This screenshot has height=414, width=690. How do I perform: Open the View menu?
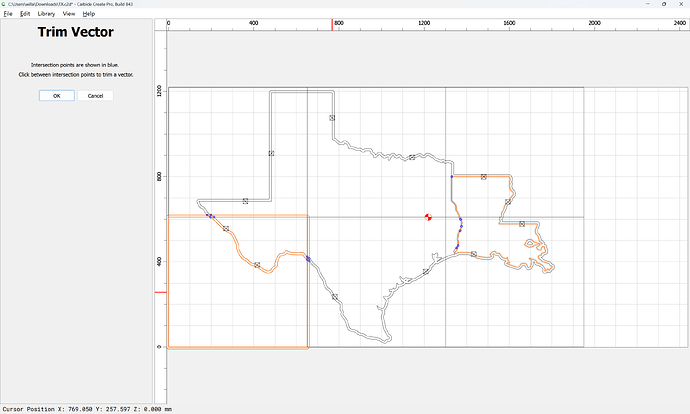click(69, 14)
